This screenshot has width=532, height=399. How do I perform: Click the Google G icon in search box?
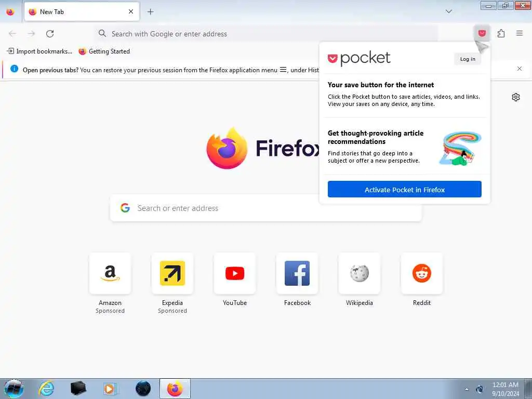pyautogui.click(x=125, y=208)
